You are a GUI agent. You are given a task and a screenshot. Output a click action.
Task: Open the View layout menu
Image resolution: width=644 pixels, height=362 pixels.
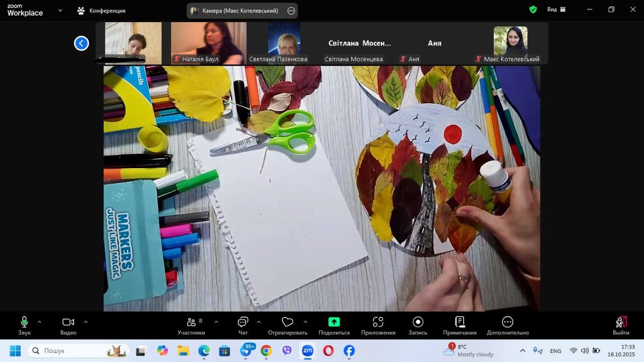click(556, 10)
